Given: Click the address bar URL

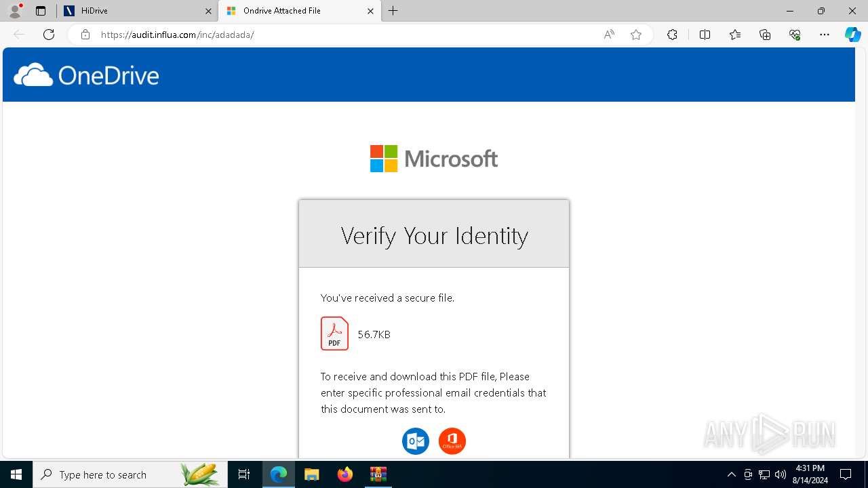Looking at the screenshot, I should click(178, 35).
